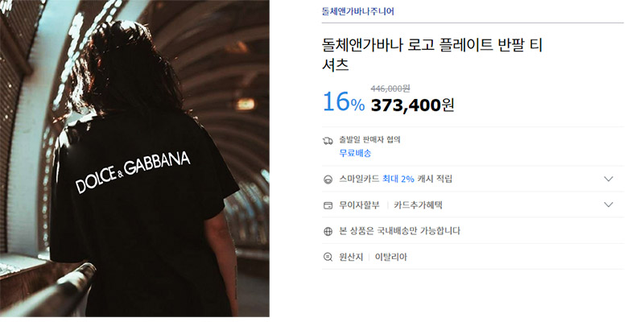Click the origin country magnifier icon
This screenshot has height=322, width=644.
(x=328, y=258)
